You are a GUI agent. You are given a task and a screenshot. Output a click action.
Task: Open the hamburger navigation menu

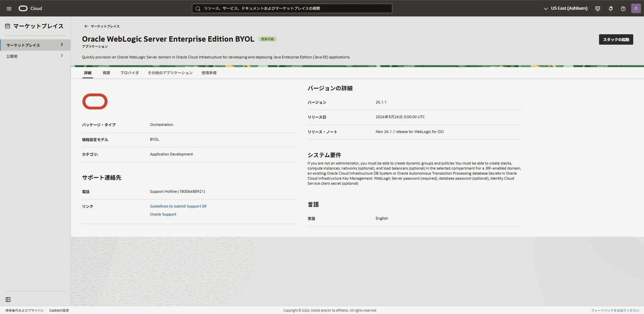9,8
